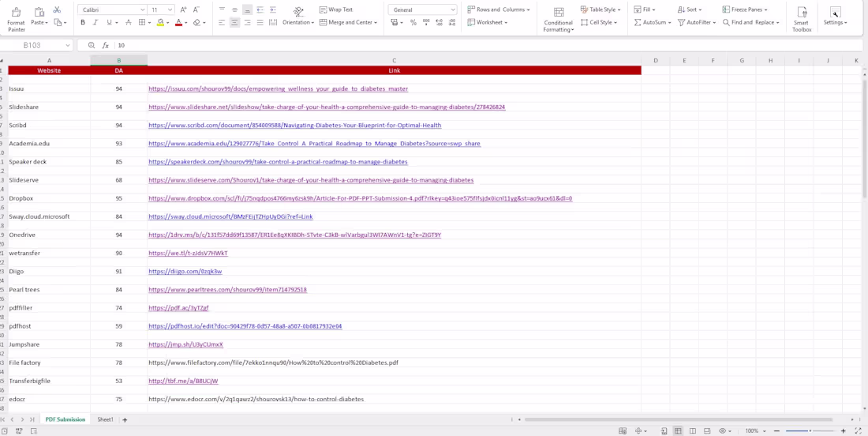Viewport: 868px width, 436px height.
Task: Select the PDF Submission sheet tab
Action: pyautogui.click(x=65, y=419)
